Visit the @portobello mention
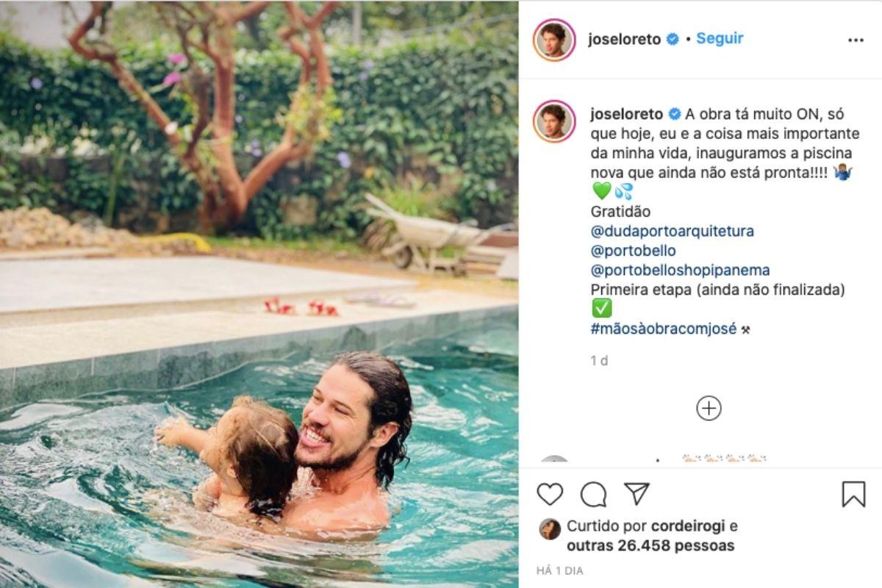The width and height of the screenshot is (882, 588). 634,251
